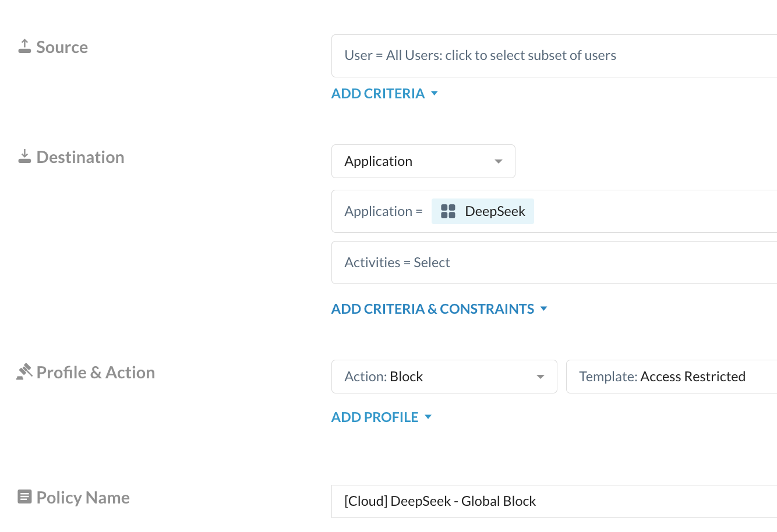This screenshot has width=777, height=532.
Task: Click the ADD CRITERIA caret arrow
Action: tap(434, 94)
